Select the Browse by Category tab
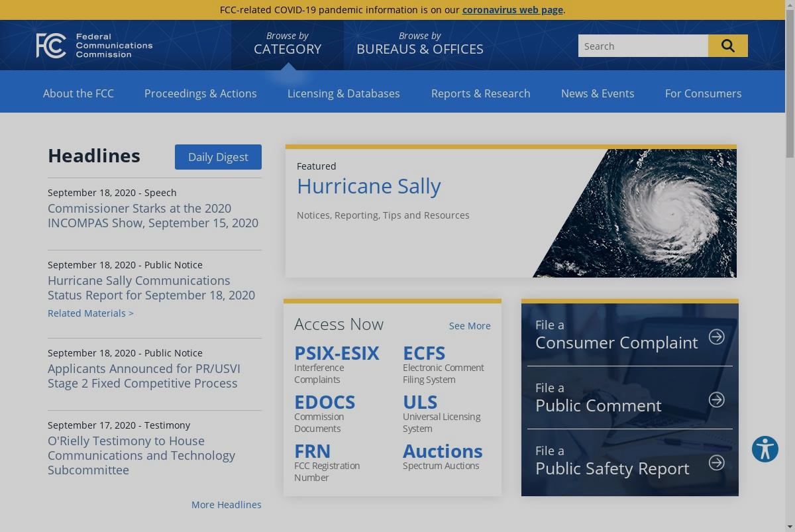 coord(288,44)
